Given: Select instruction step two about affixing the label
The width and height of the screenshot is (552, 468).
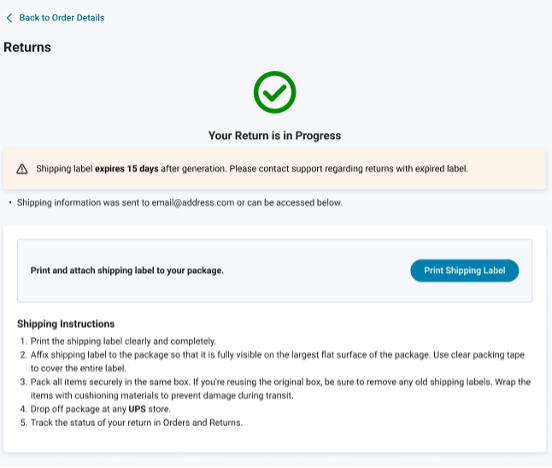Looking at the screenshot, I should tap(272, 361).
